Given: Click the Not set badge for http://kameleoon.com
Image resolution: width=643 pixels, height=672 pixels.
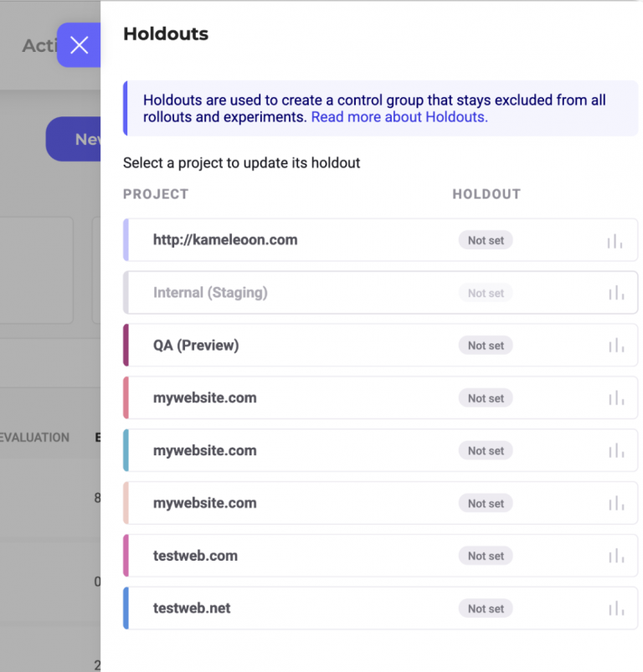Looking at the screenshot, I should (486, 240).
